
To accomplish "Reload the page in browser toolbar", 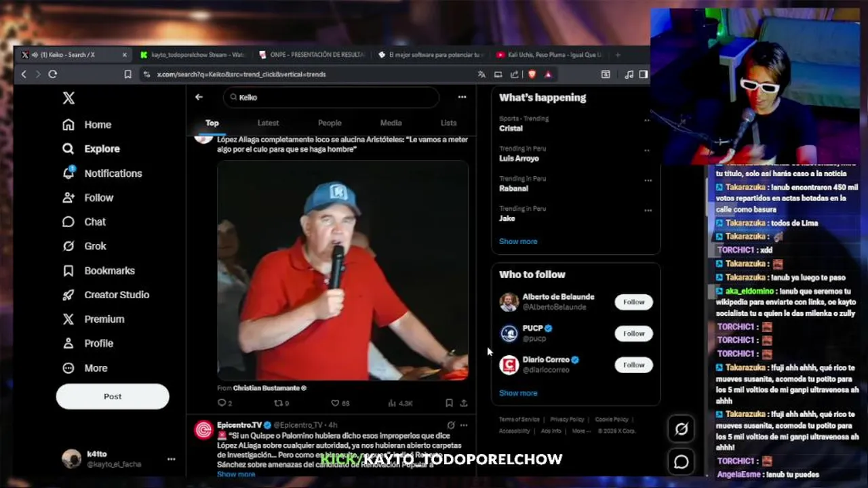I will click(x=52, y=74).
